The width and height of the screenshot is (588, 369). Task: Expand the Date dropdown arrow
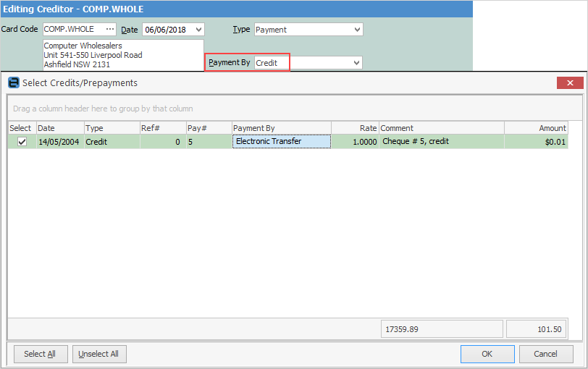pyautogui.click(x=199, y=30)
